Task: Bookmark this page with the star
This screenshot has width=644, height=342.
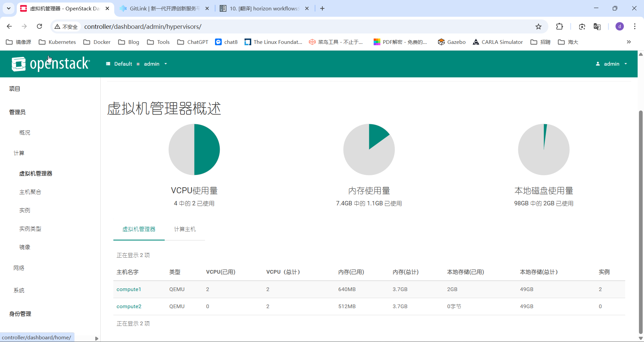Action: click(538, 26)
